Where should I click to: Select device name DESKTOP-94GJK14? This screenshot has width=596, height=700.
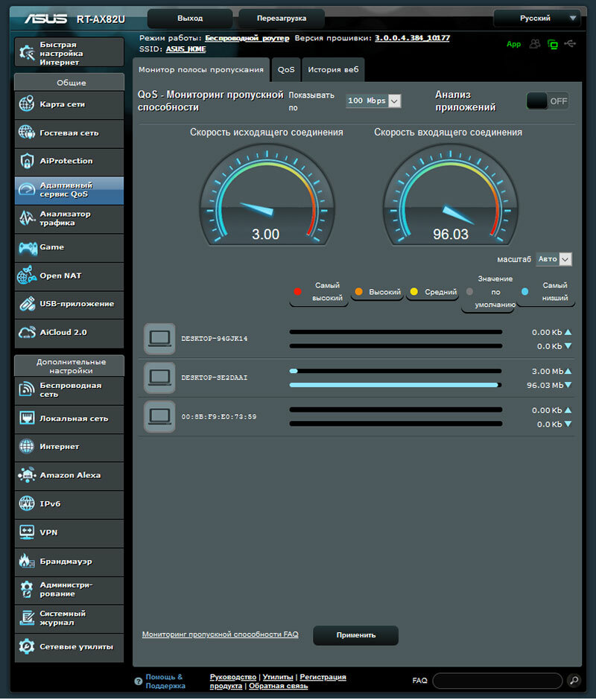click(215, 339)
